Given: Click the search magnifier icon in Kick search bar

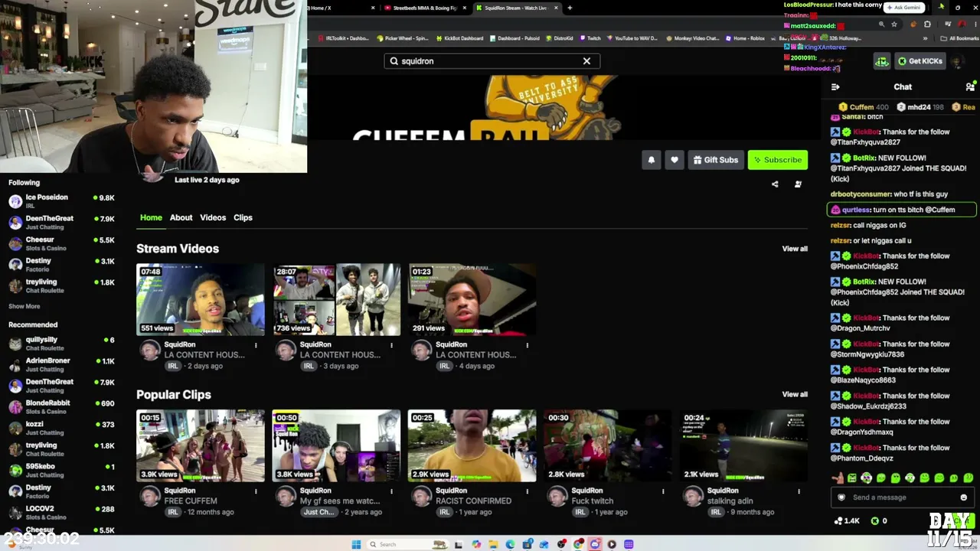Looking at the screenshot, I should click(x=394, y=61).
